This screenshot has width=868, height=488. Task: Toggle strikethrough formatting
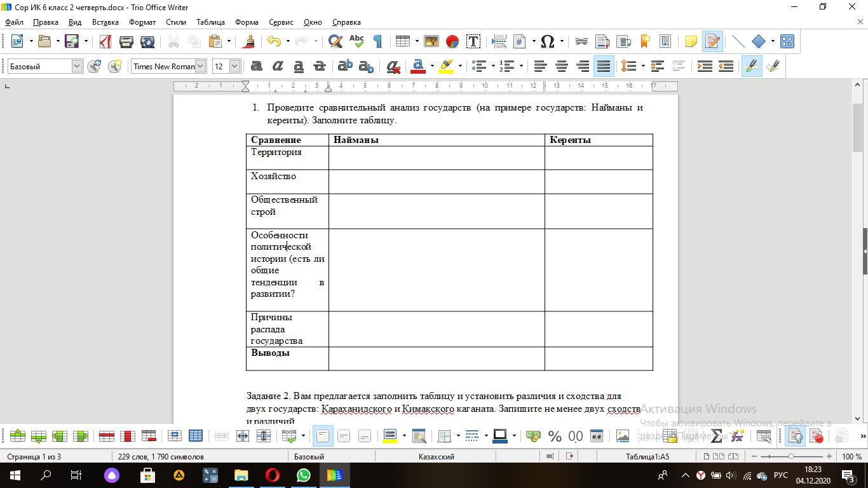point(320,66)
